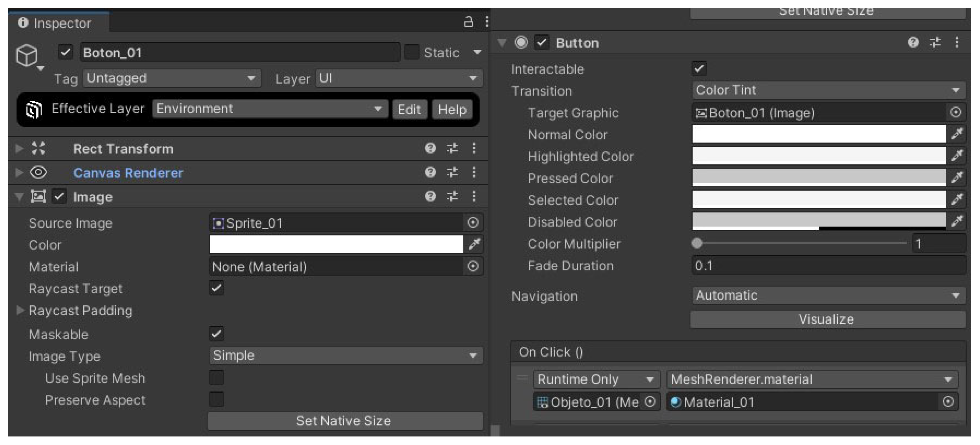Pick Normal Color with the eyedropper
The width and height of the screenshot is (980, 445).
(x=956, y=134)
